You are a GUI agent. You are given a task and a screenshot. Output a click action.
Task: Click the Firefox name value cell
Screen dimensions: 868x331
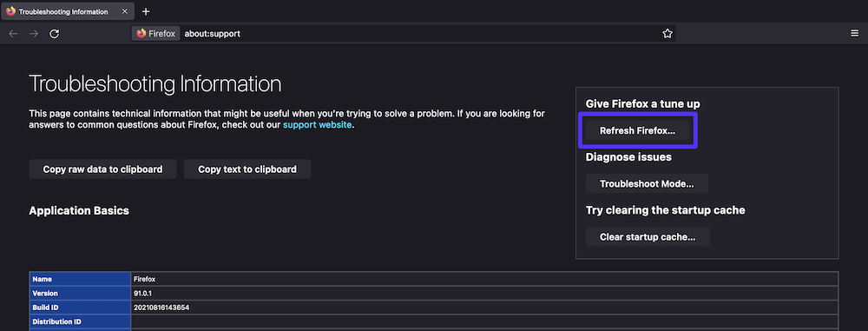coord(484,279)
